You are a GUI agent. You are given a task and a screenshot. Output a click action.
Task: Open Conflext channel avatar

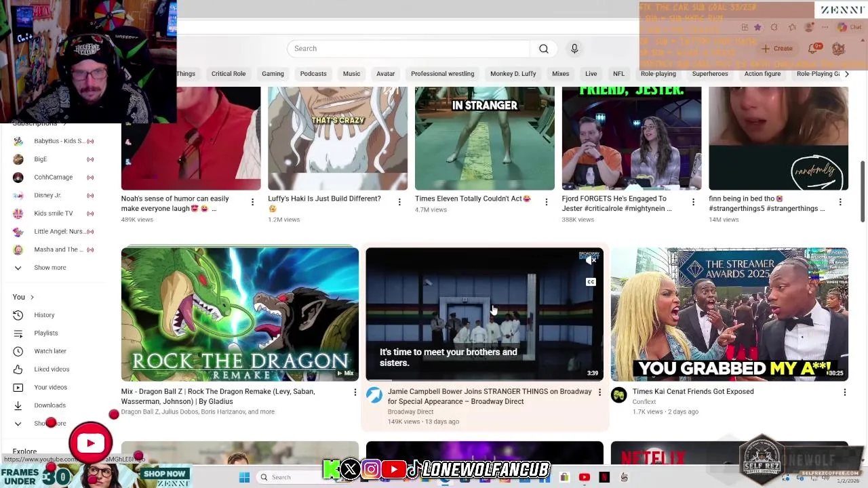618,395
